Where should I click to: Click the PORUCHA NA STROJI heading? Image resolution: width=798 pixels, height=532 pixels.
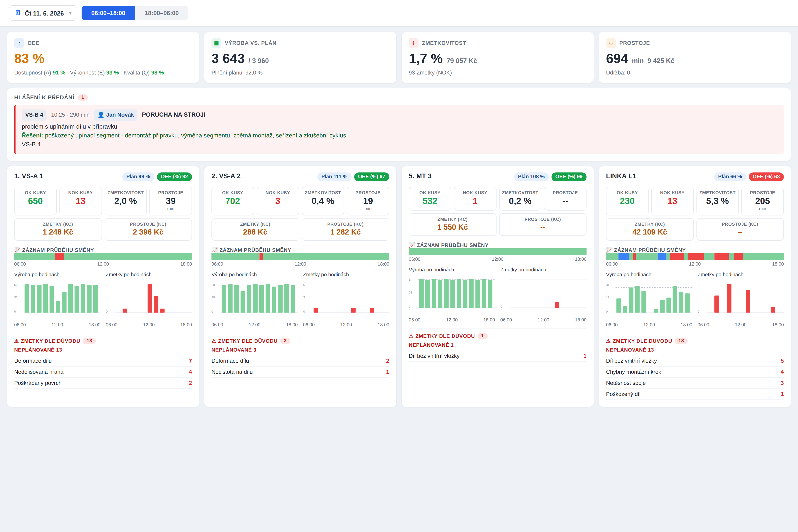coord(174,115)
